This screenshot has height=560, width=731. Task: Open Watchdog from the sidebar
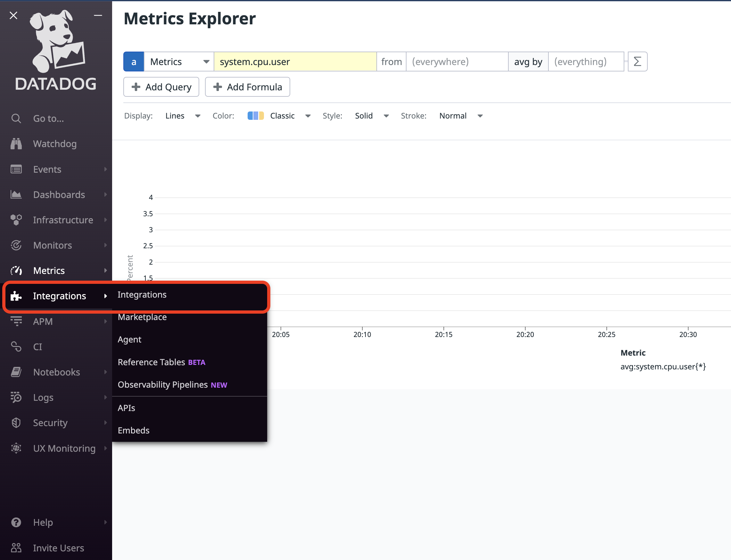coord(56,144)
